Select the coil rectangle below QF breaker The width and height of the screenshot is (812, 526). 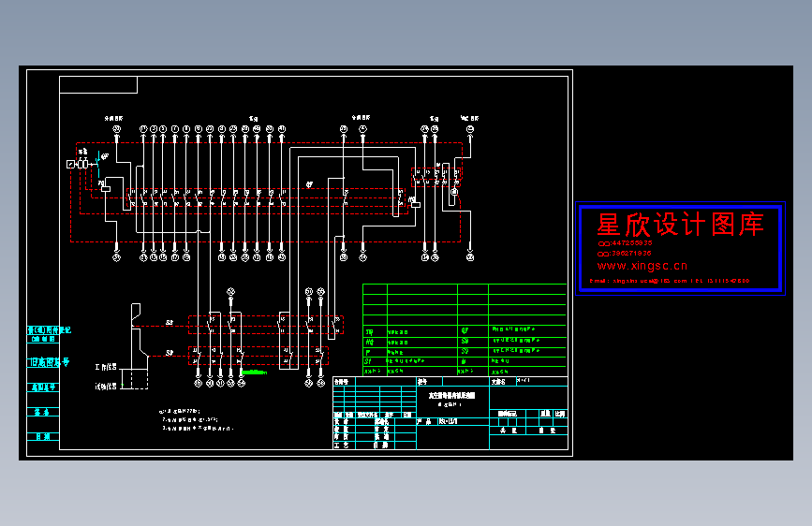[106, 189]
